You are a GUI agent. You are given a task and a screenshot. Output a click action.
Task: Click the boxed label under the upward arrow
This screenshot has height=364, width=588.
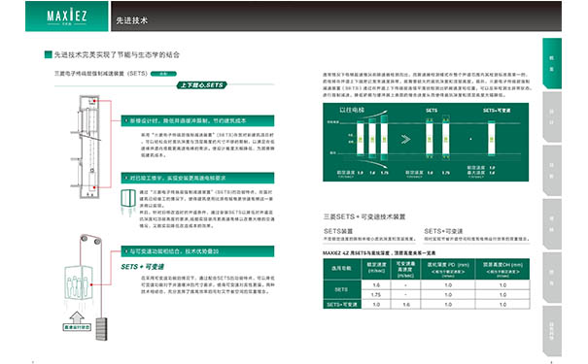click(77, 327)
